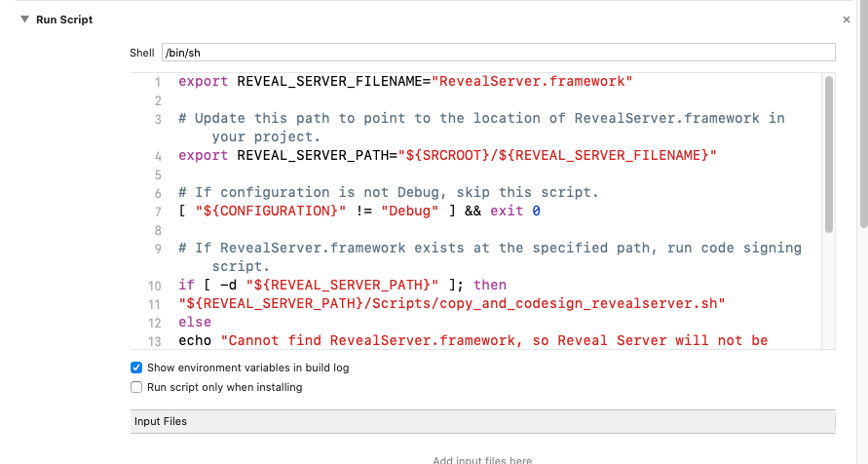Click 'exit 0' on line 7

(x=514, y=211)
